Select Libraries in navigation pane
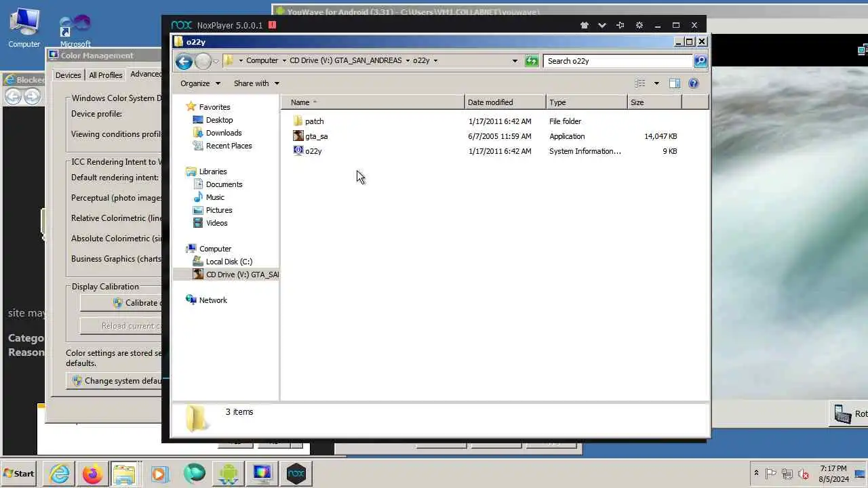 point(212,171)
